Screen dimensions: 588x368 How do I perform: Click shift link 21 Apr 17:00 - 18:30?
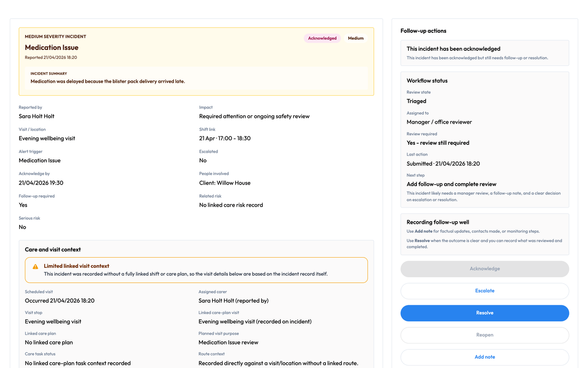point(225,138)
